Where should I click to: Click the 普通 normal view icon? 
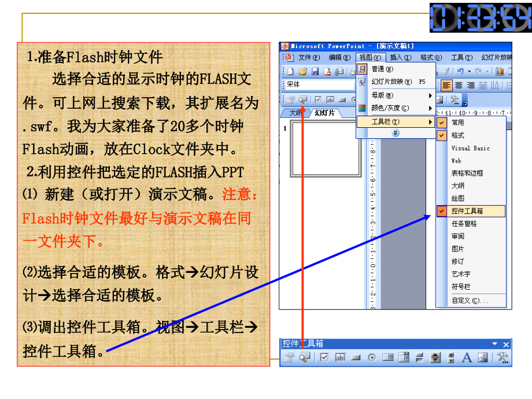[362, 69]
